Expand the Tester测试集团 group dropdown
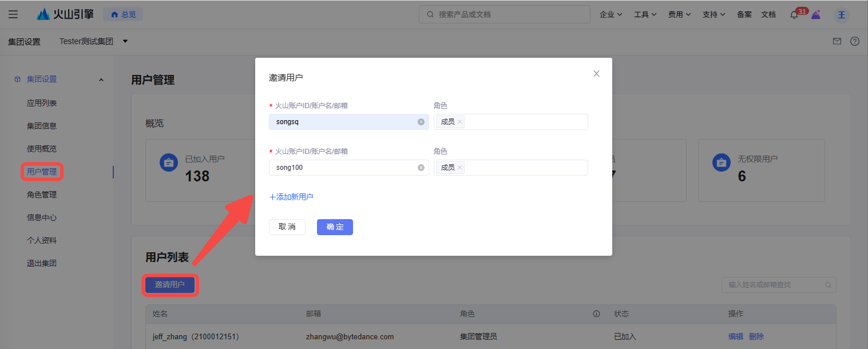The width and height of the screenshot is (868, 349). click(x=125, y=41)
